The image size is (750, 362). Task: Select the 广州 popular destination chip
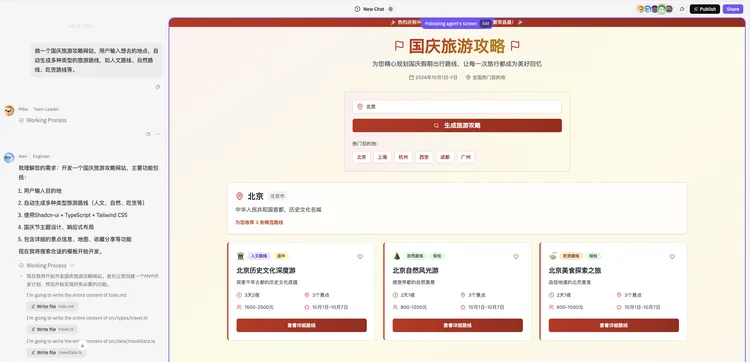point(466,157)
